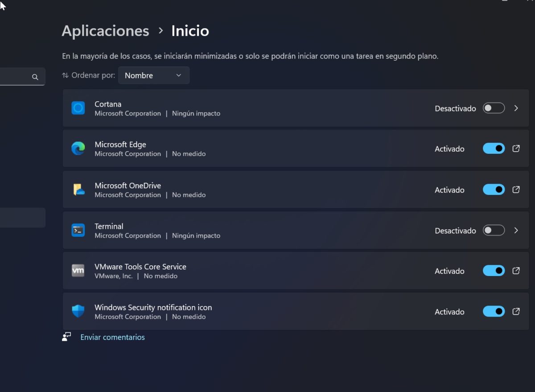Open external link icon for VMware Tools
The width and height of the screenshot is (535, 392).
pyautogui.click(x=516, y=271)
